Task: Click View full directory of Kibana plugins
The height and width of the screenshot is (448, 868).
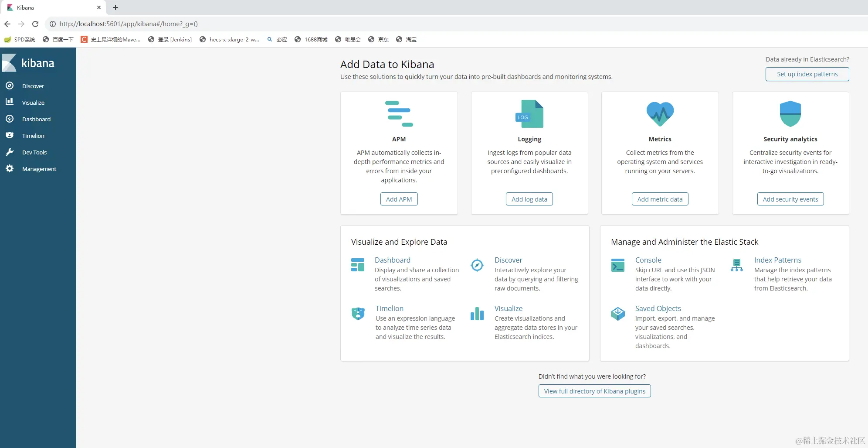Action: [x=594, y=391]
